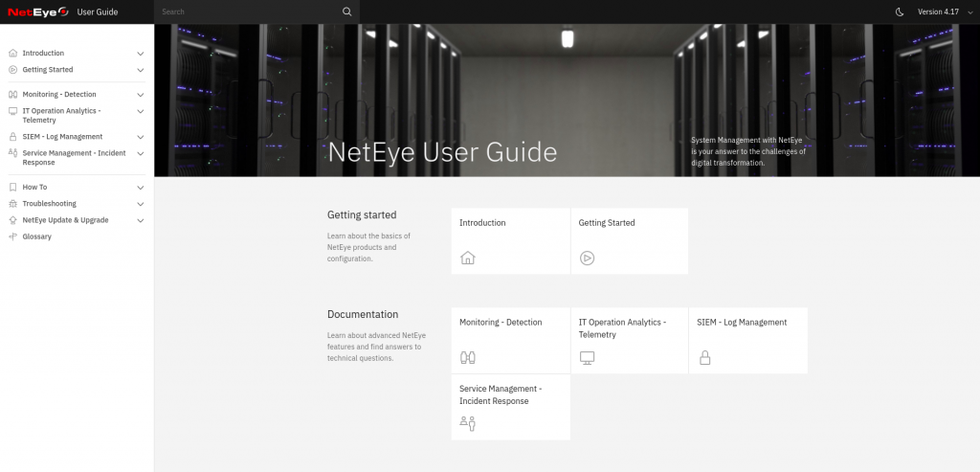980x472 pixels.
Task: Click the NetEye logo in the header
Action: (x=38, y=11)
